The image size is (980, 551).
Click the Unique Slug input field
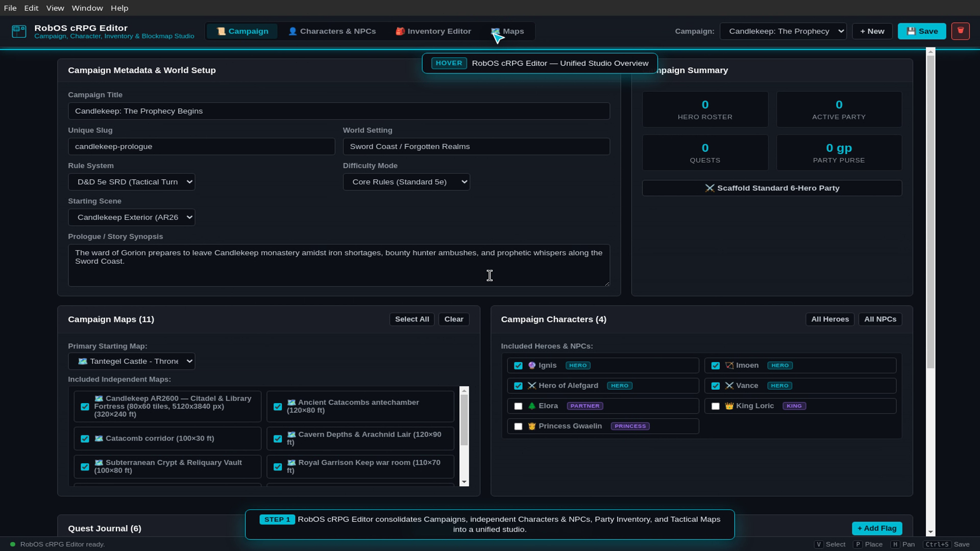click(x=202, y=146)
